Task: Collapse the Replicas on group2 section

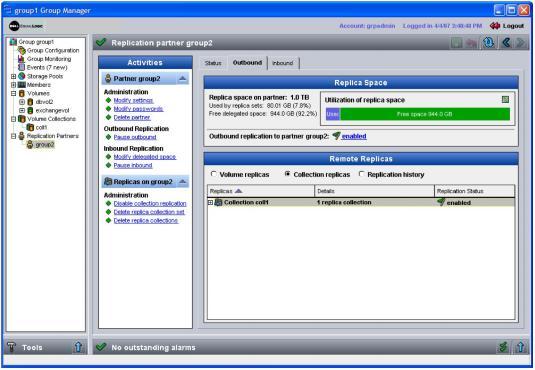Action: click(x=183, y=182)
